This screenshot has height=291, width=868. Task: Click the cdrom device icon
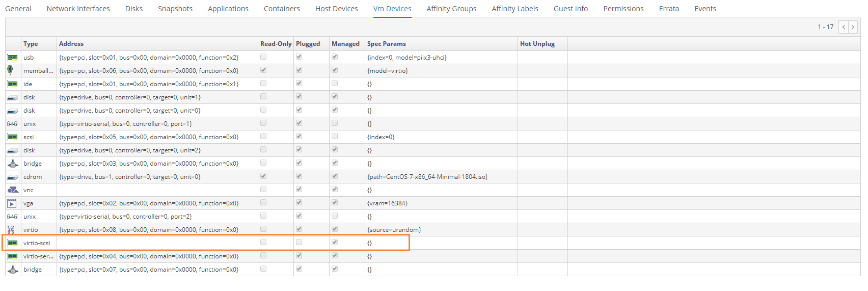pos(13,177)
